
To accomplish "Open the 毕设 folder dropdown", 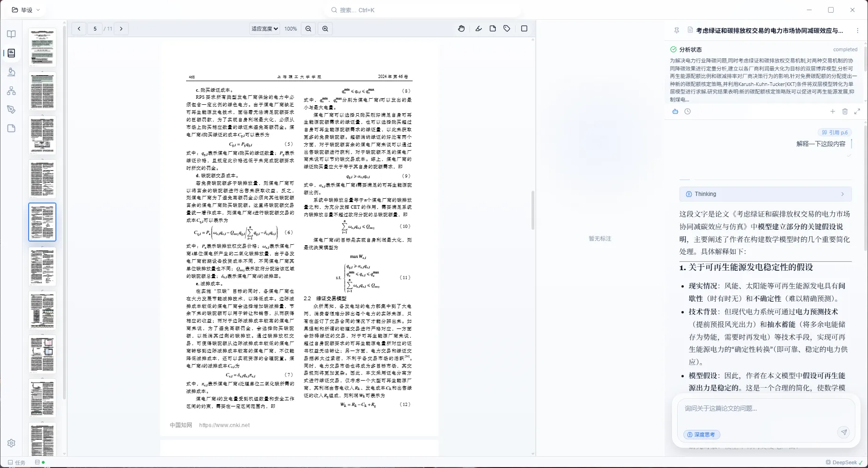I will coord(26,10).
